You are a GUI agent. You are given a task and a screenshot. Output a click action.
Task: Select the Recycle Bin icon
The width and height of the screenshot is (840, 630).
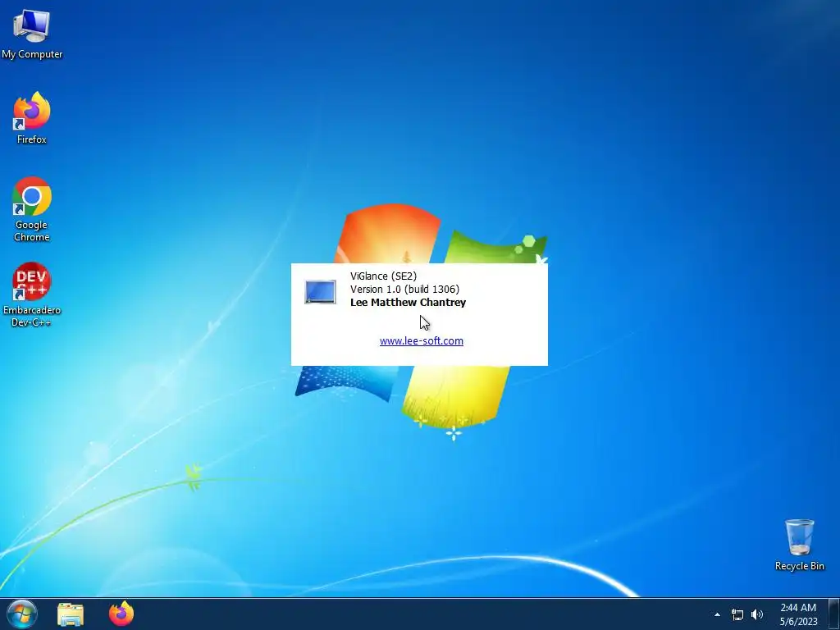point(799,545)
